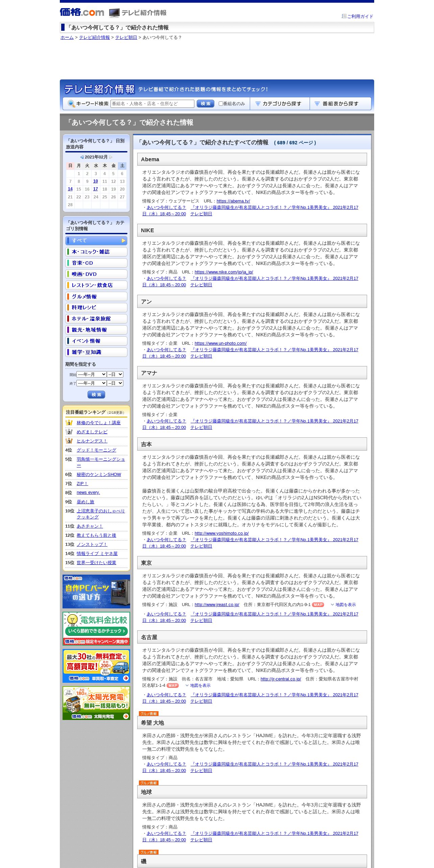This screenshot has width=434, height=868.
Task: Click グルメ情報 tag above 地球
Action: pos(149,783)
